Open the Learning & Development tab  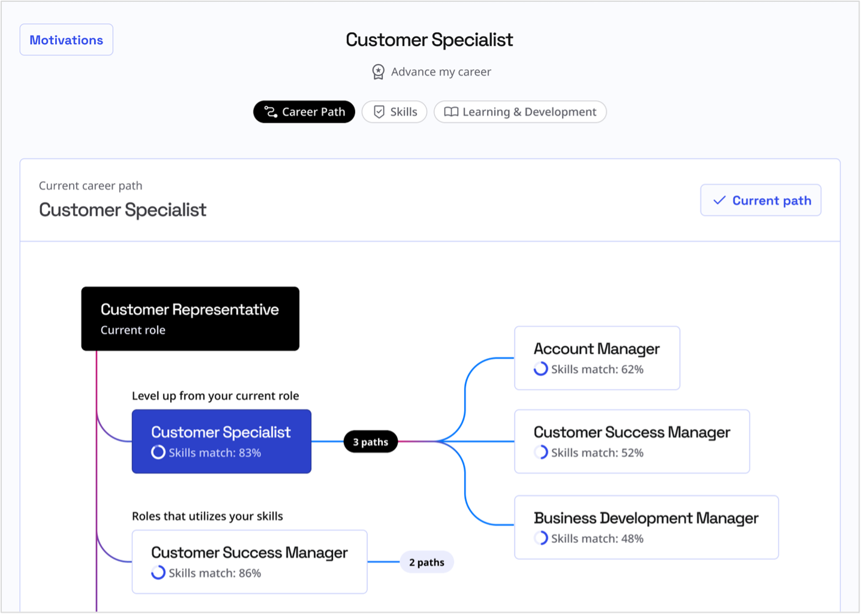(x=520, y=112)
